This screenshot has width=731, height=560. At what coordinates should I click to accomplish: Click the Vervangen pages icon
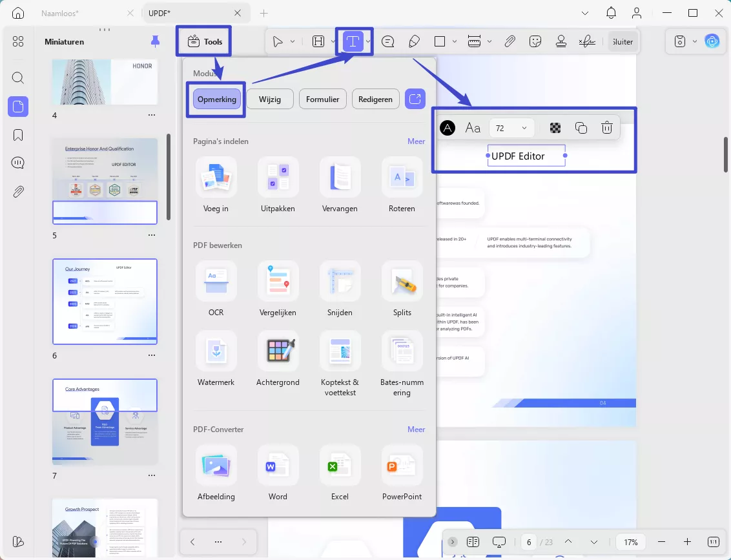(340, 177)
